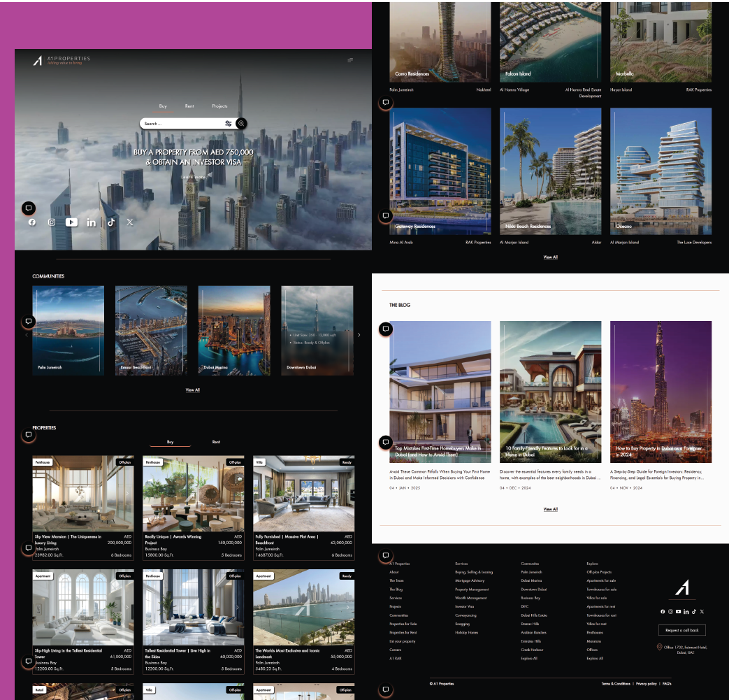Click View All under the Communities section
The height and width of the screenshot is (700, 729).
point(192,390)
